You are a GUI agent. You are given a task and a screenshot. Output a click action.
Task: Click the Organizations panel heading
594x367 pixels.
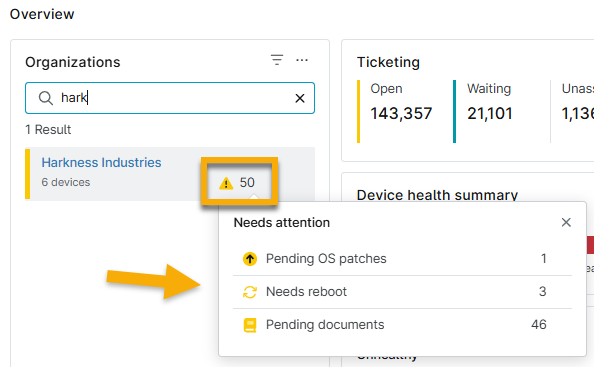(73, 62)
